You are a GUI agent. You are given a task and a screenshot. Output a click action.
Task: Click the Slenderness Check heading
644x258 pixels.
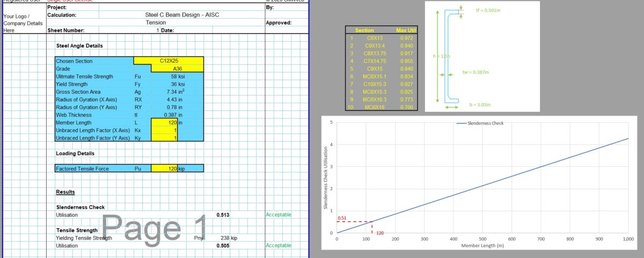[x=80, y=207]
